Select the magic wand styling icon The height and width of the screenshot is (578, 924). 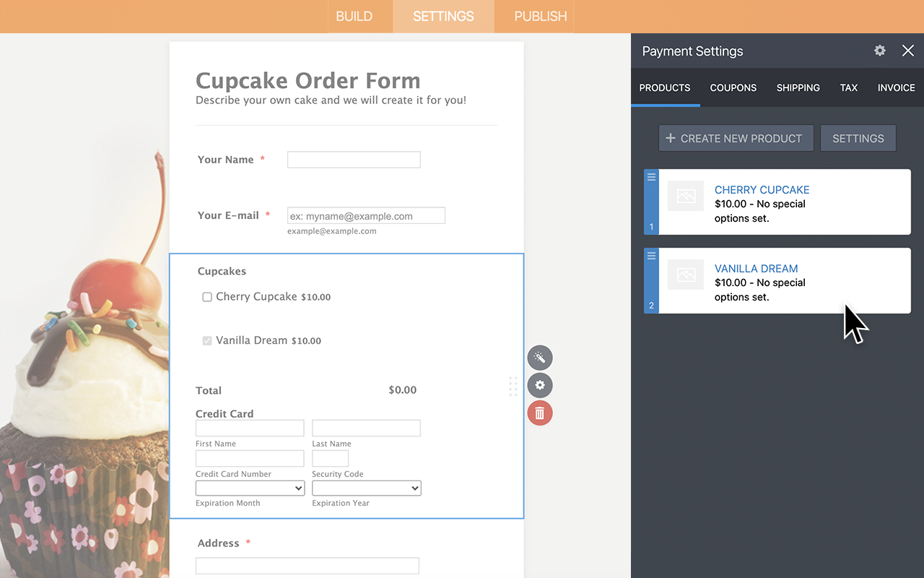point(539,358)
